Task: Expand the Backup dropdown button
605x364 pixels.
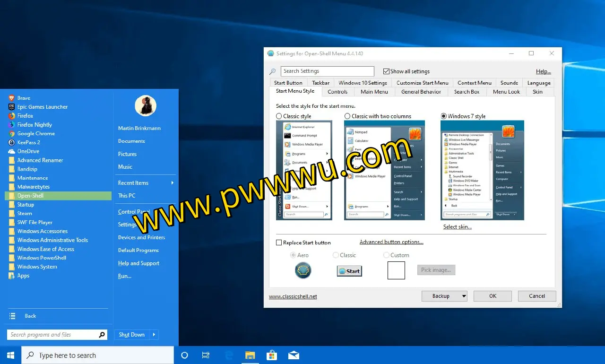Action: [464, 296]
